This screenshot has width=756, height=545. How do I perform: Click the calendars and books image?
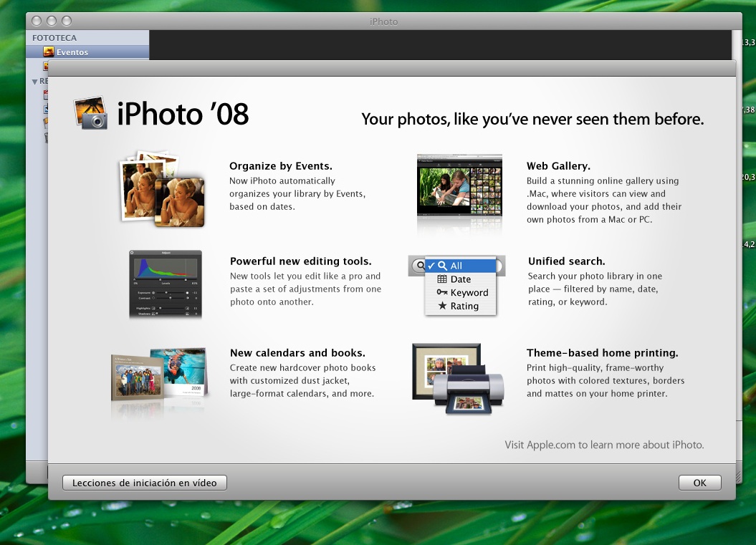160,375
